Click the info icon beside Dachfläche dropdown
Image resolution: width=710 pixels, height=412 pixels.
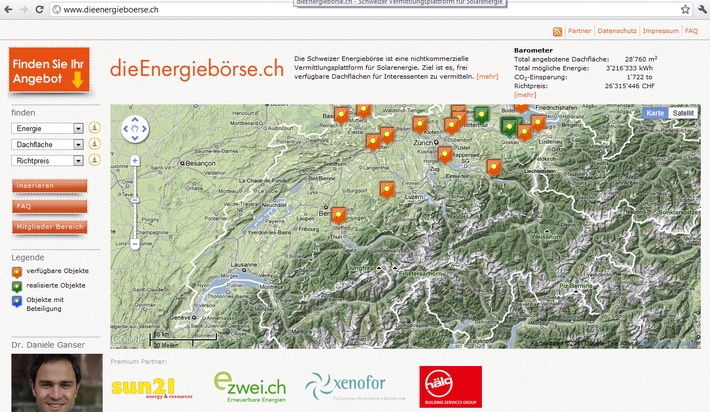tap(94, 144)
